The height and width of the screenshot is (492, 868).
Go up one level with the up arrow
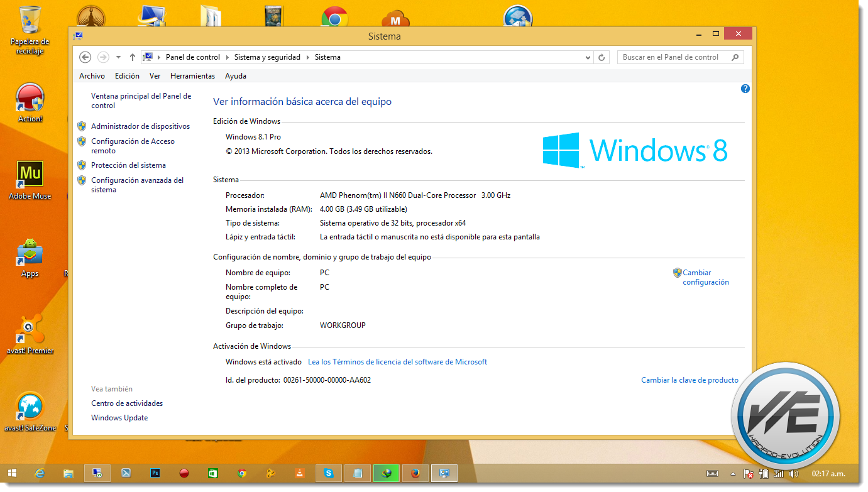pyautogui.click(x=132, y=57)
